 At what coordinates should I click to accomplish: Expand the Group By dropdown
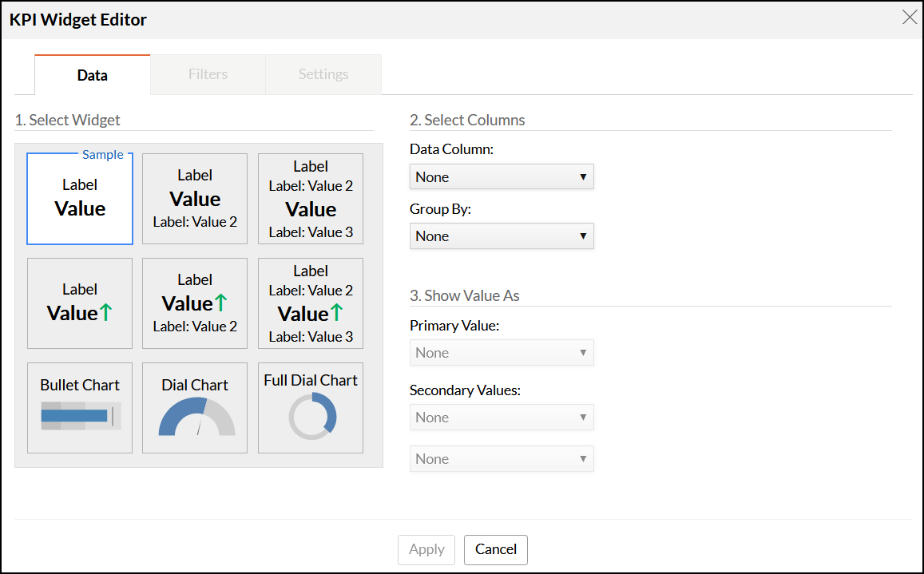(502, 236)
